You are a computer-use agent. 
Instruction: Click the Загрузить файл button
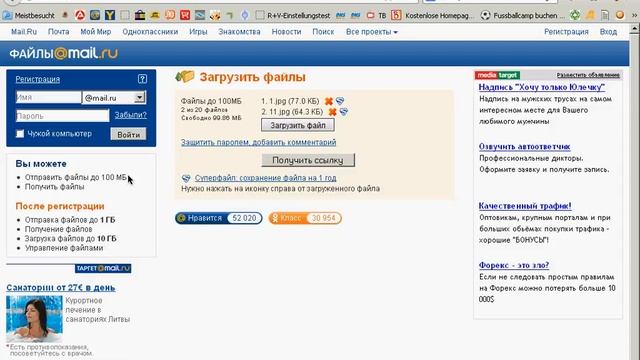click(x=298, y=125)
